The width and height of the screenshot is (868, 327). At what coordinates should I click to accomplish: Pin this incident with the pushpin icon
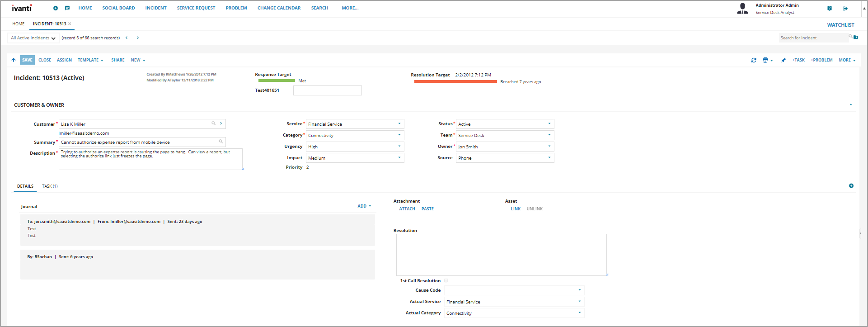(x=784, y=60)
